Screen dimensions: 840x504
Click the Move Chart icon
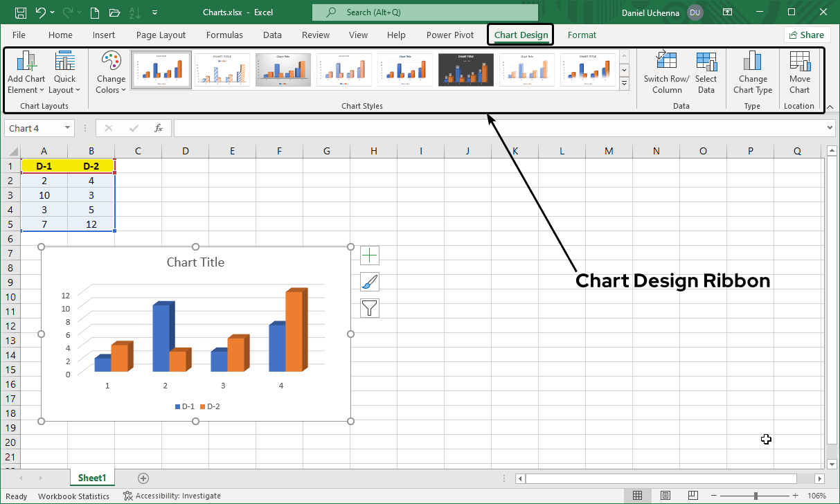click(x=800, y=73)
